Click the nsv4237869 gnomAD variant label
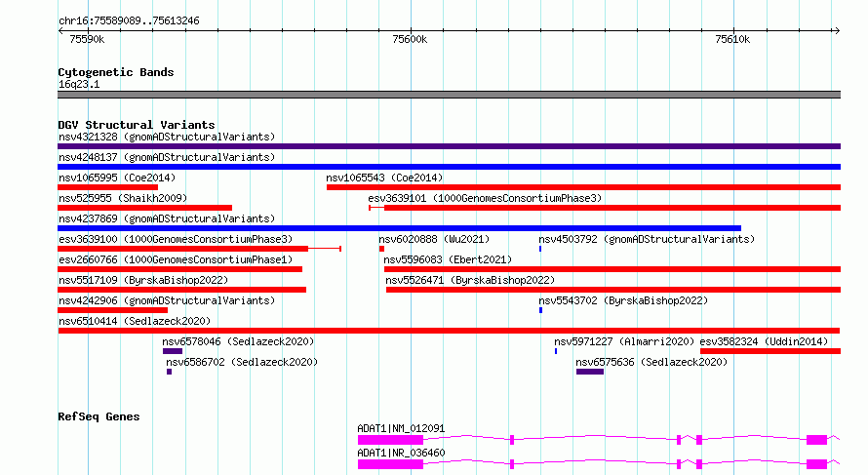Viewport: 868px width, 475px height. [x=167, y=218]
